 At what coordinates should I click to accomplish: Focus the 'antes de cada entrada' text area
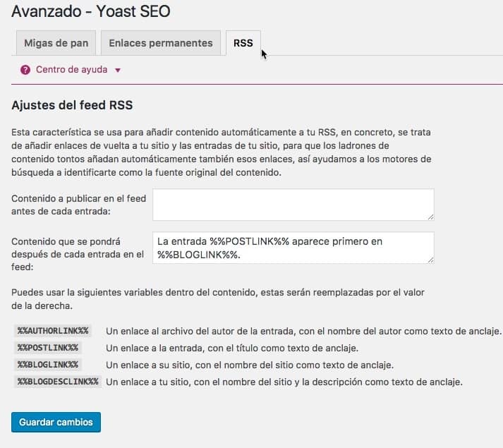293,205
